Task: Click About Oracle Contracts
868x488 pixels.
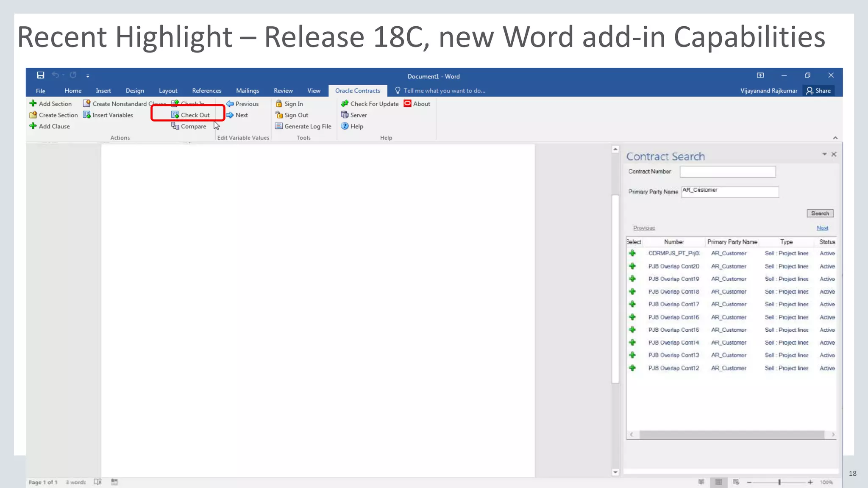Action: pos(417,104)
